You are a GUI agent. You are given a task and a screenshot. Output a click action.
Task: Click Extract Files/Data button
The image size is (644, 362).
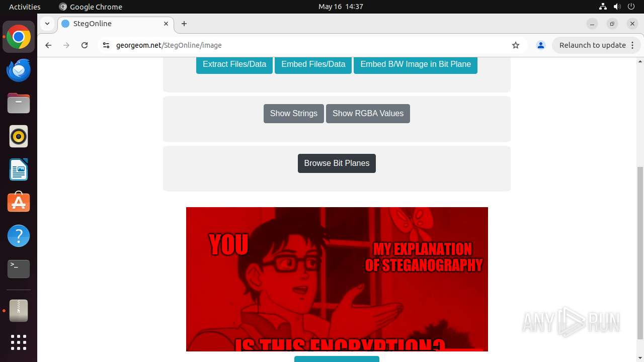[234, 64]
